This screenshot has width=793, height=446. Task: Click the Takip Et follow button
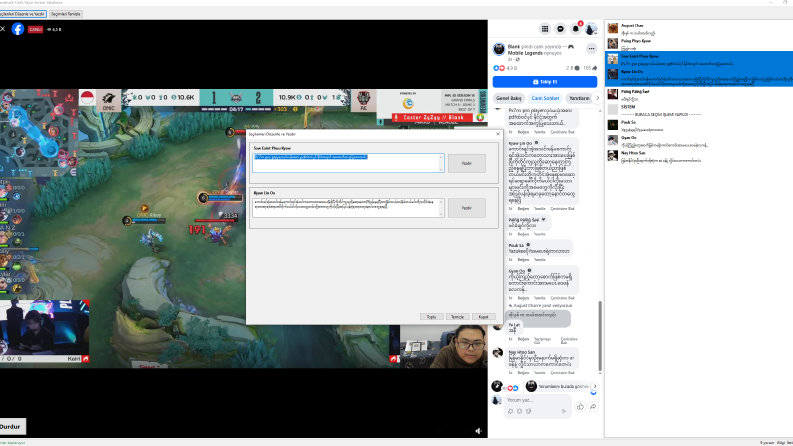pyautogui.click(x=545, y=81)
